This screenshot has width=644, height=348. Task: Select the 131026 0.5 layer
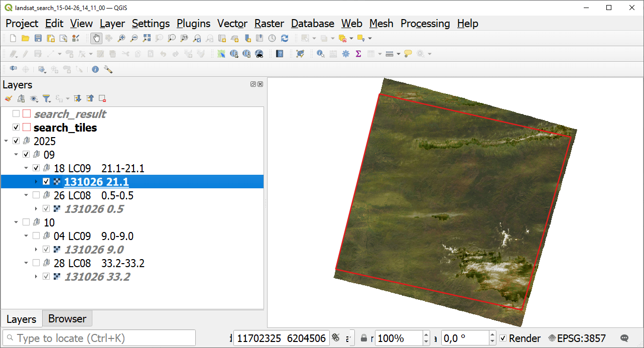[94, 209]
